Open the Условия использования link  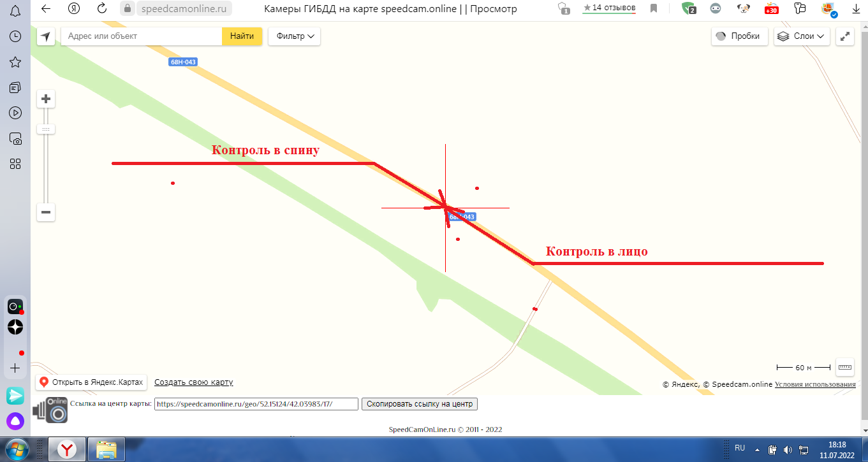[x=815, y=384]
